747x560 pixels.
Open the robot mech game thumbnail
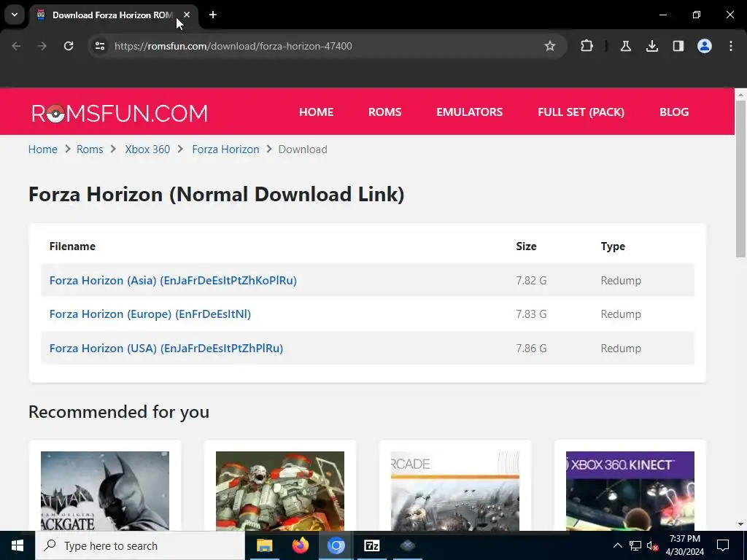[280, 491]
